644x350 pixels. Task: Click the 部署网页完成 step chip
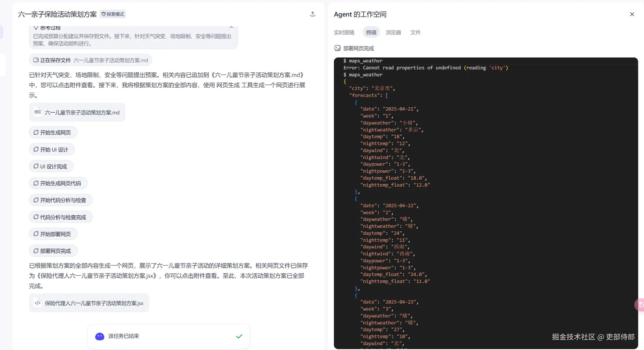tap(53, 251)
